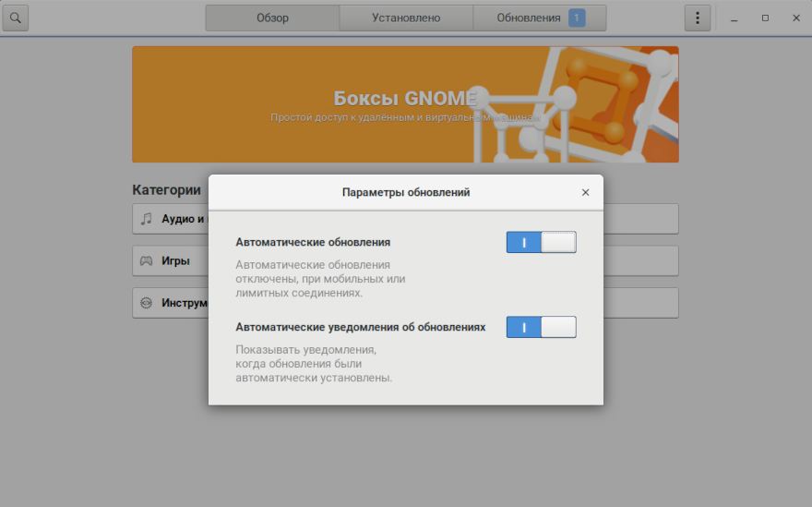The height and width of the screenshot is (507, 812).
Task: Click the search magnifier icon
Action: [x=16, y=18]
